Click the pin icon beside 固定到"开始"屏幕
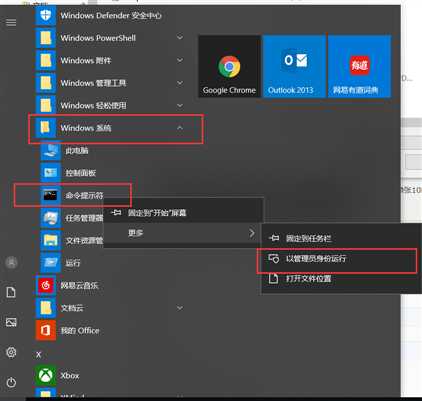The width and height of the screenshot is (422, 401). [x=116, y=212]
